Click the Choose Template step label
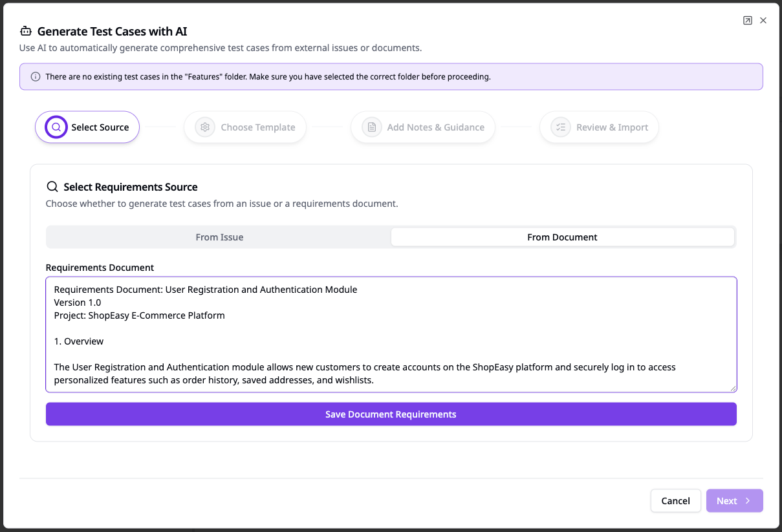Image resolution: width=782 pixels, height=532 pixels. [257, 127]
